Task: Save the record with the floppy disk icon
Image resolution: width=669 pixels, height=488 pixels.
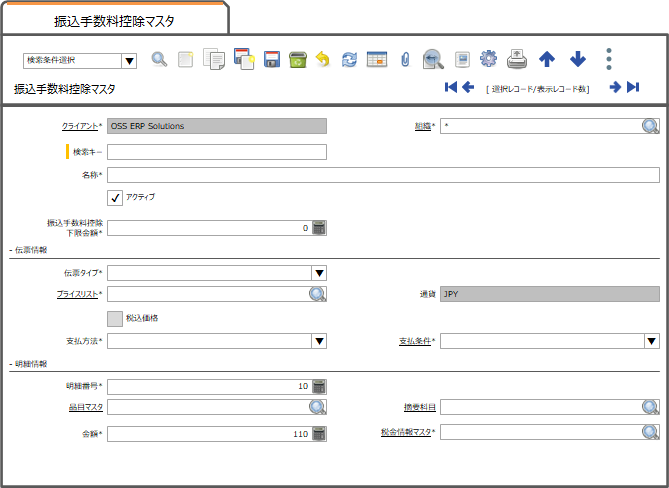Action: click(272, 59)
